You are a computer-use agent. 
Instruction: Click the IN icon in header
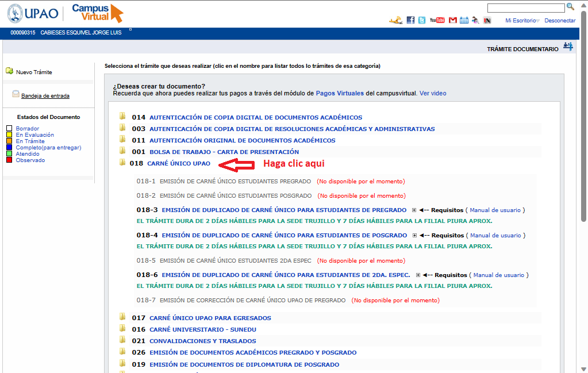[487, 21]
